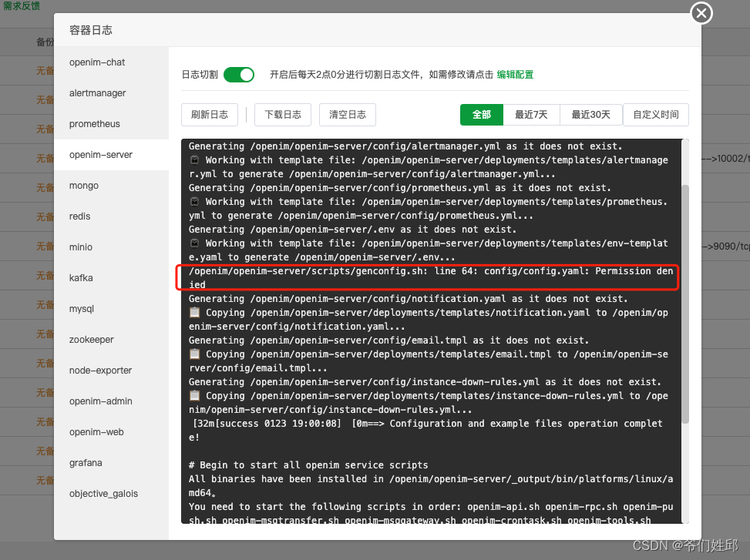Click the 下载日志 button
Image resolution: width=750 pixels, height=560 pixels.
click(283, 115)
